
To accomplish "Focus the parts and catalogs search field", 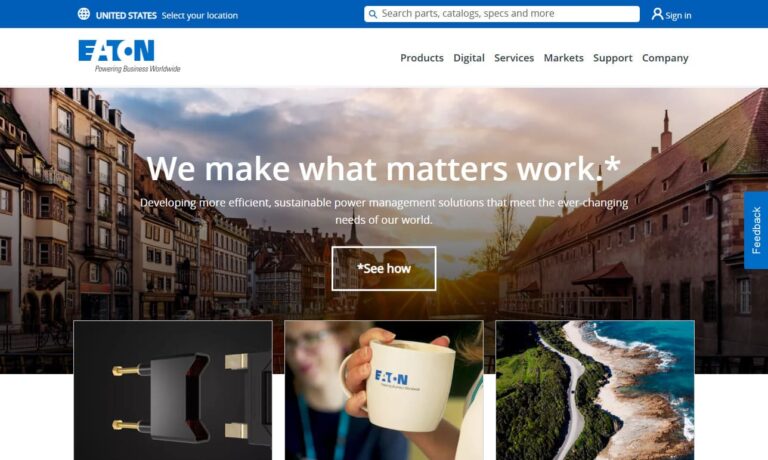I will [x=502, y=14].
